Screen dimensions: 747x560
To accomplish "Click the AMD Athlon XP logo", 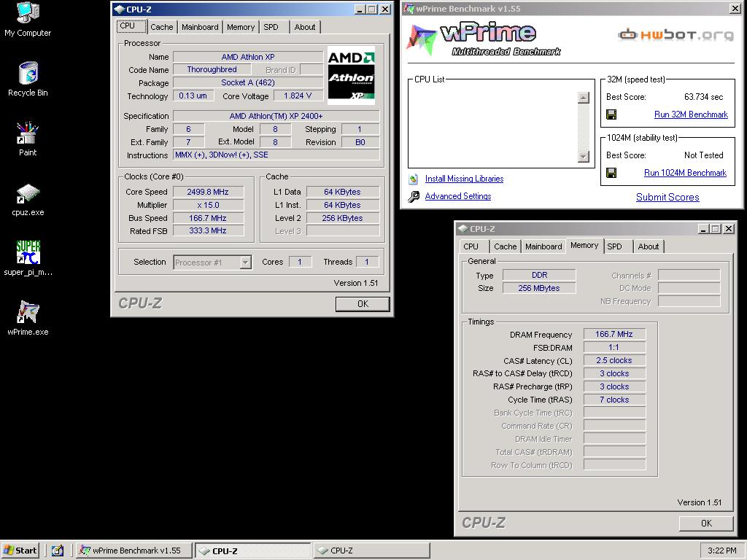I will point(351,75).
